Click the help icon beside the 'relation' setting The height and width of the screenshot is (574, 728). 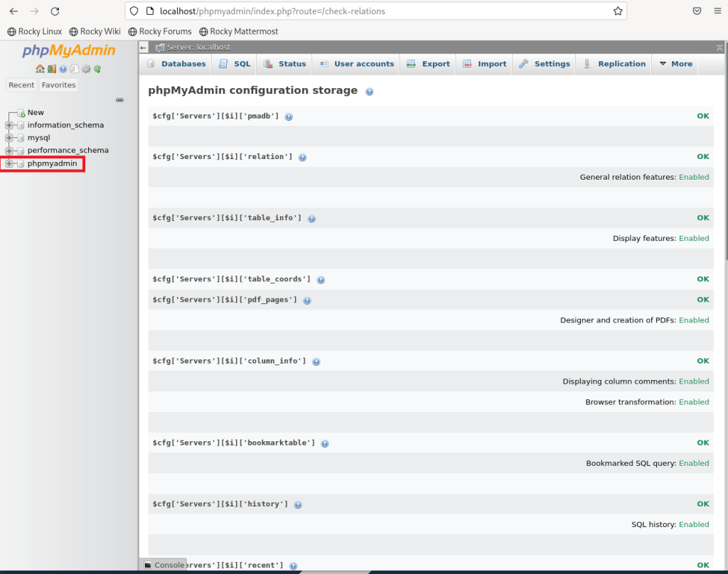coord(302,157)
